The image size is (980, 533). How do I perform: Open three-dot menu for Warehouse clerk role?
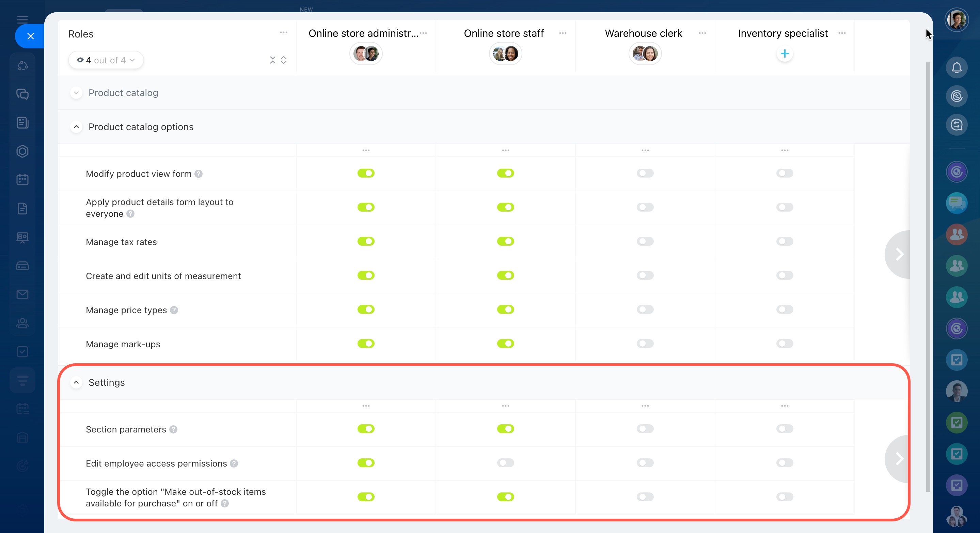702,33
